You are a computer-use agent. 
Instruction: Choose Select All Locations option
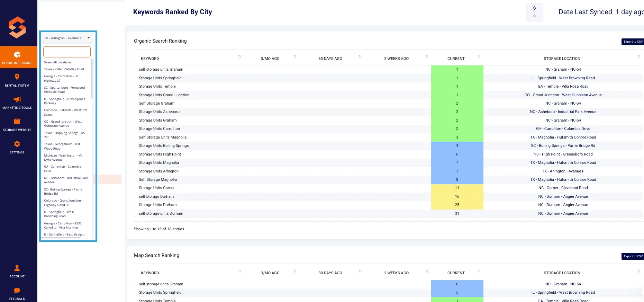[x=57, y=62]
